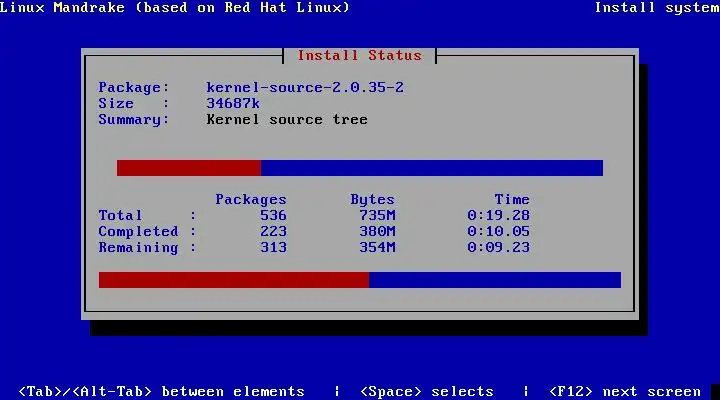The image size is (720, 400).
Task: Click completed time value 0:10.05
Action: click(498, 231)
